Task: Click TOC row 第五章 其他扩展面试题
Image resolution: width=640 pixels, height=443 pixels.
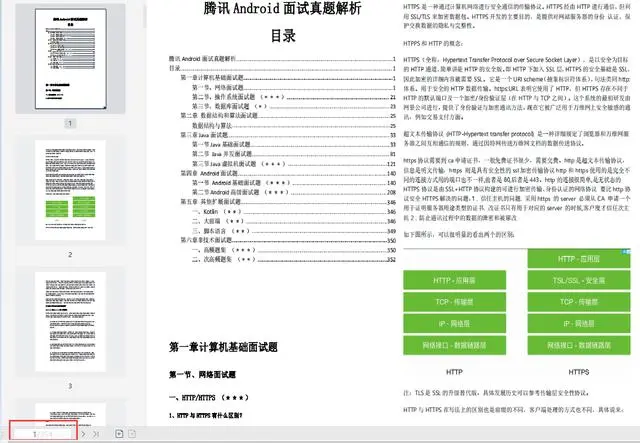Action: click(288, 202)
